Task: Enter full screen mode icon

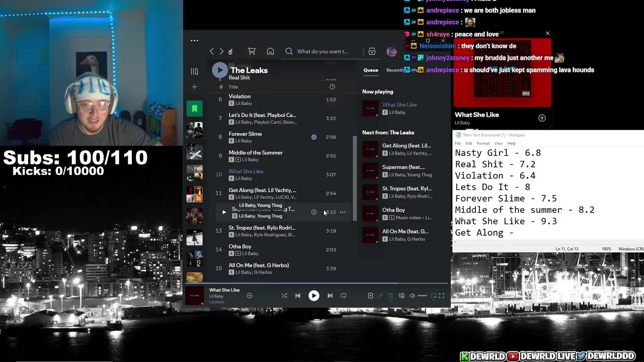Action: pyautogui.click(x=441, y=296)
